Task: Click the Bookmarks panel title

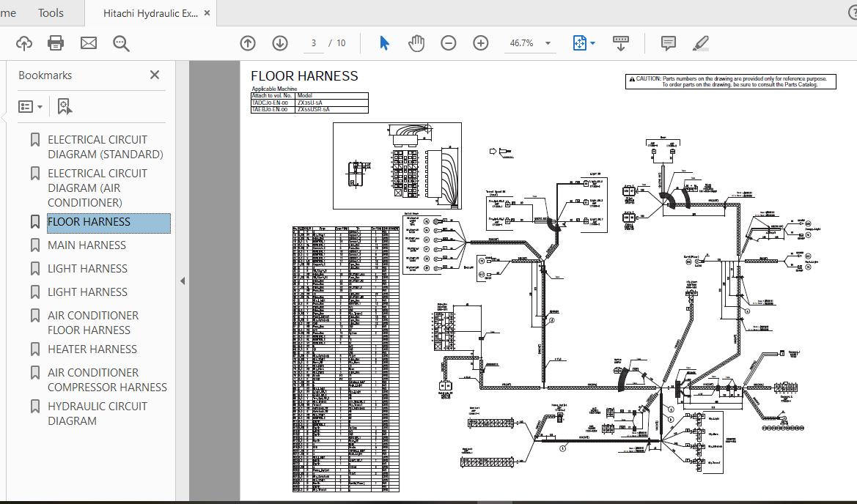Action: tap(45, 75)
